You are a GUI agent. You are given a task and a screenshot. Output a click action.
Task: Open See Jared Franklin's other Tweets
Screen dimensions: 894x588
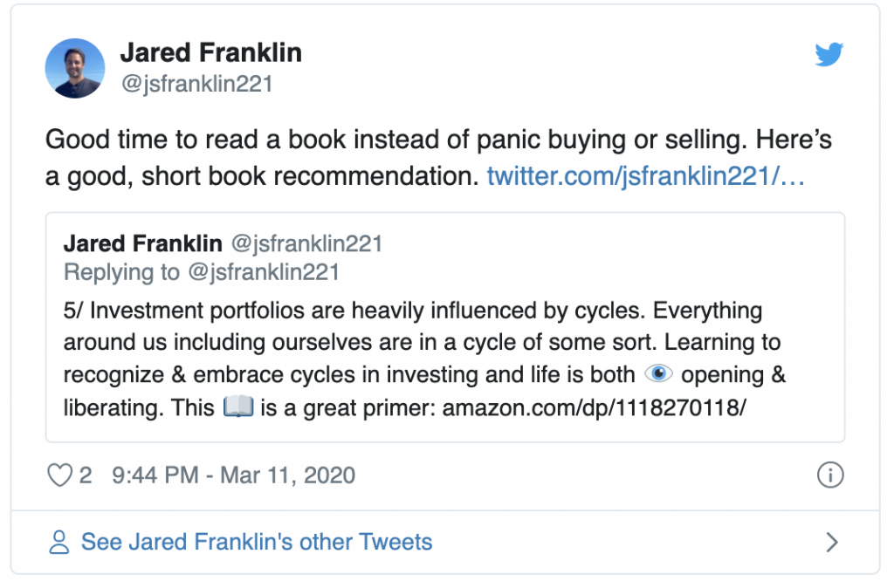257,542
